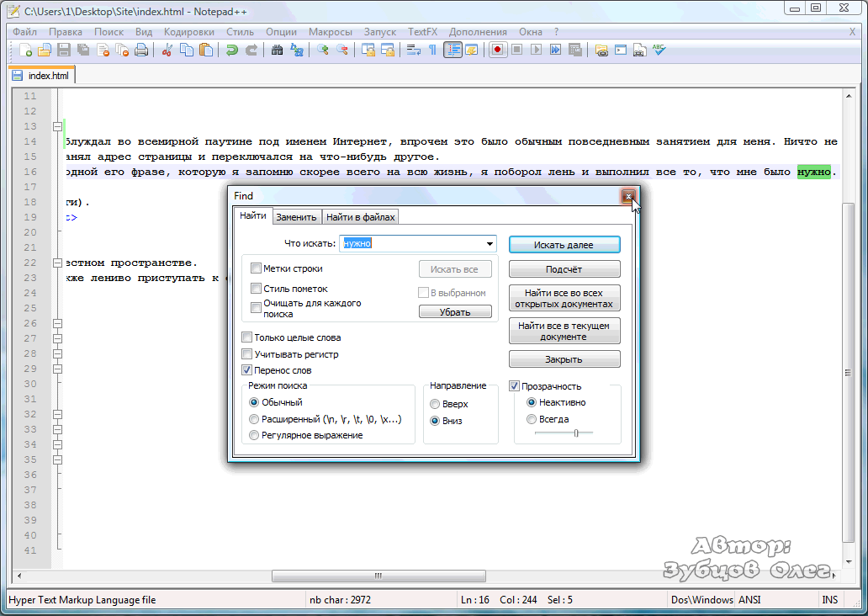Collapse the fold marker at line 22

coord(57,263)
